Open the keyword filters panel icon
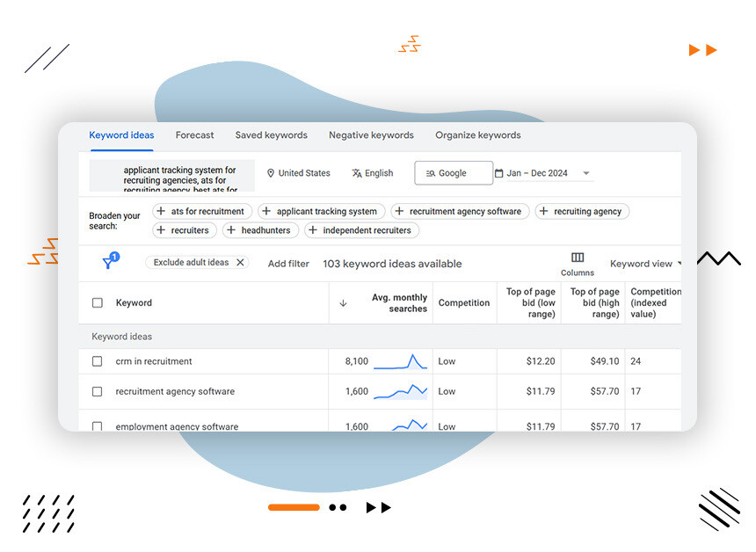Image resolution: width=756 pixels, height=552 pixels. (110, 263)
